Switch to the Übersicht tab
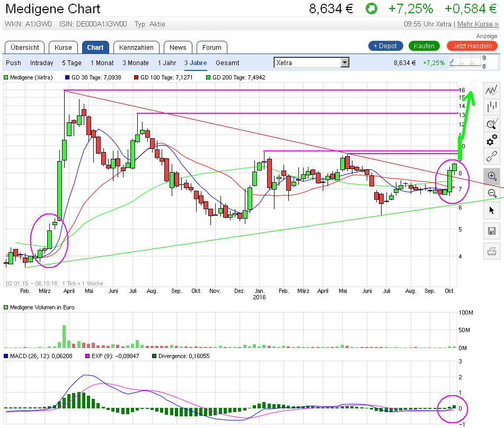 coord(24,48)
